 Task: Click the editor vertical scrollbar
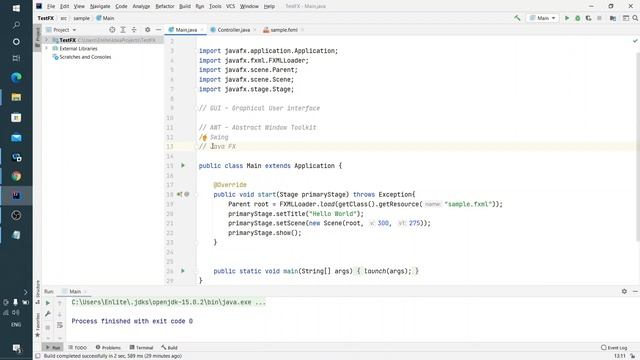pos(638,147)
